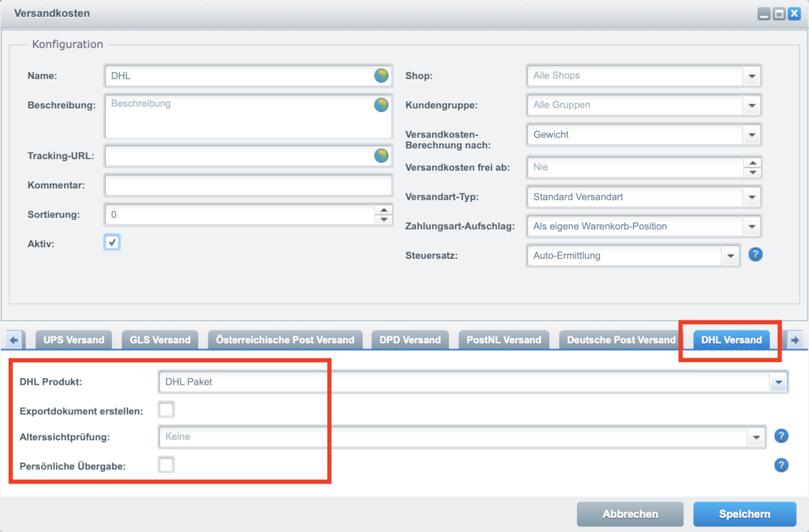Switch to the DPD Versand tab

click(x=410, y=339)
